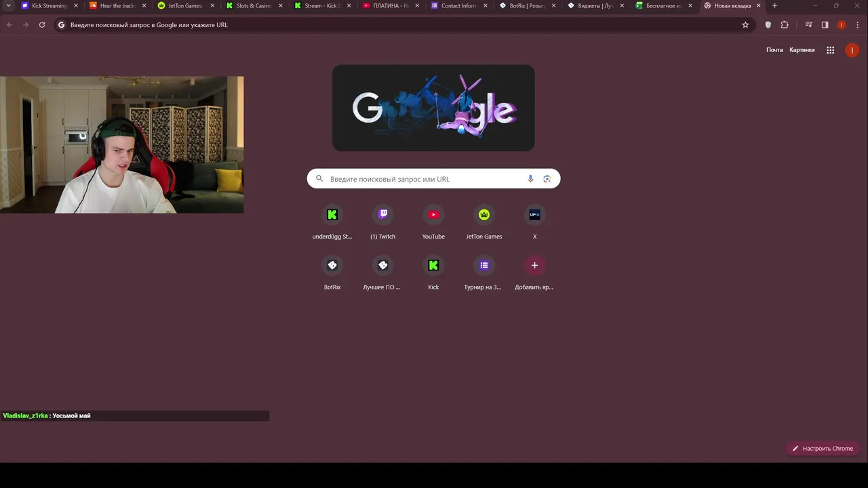Open the Chrome three-dot menu
Viewport: 868px width, 488px height.
(857, 24)
